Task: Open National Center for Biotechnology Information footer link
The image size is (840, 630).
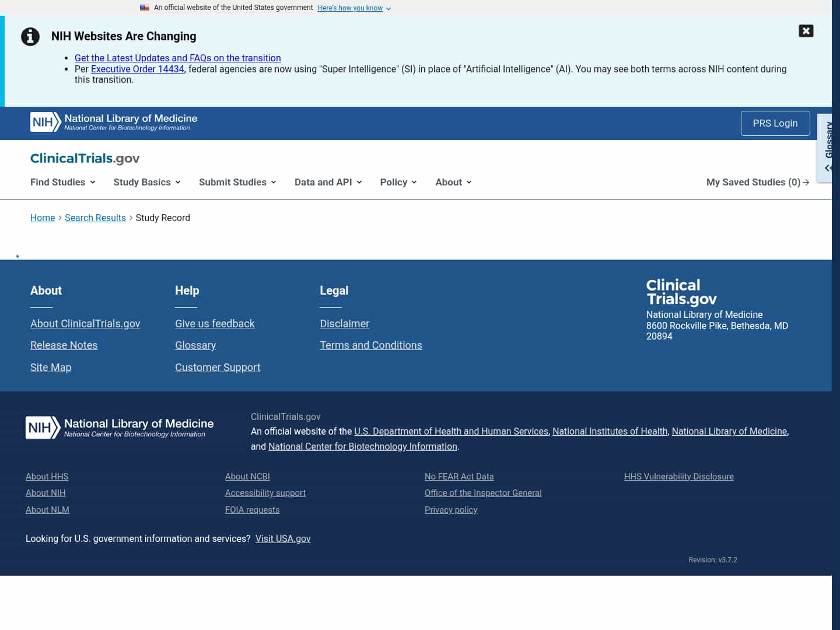Action: click(363, 447)
